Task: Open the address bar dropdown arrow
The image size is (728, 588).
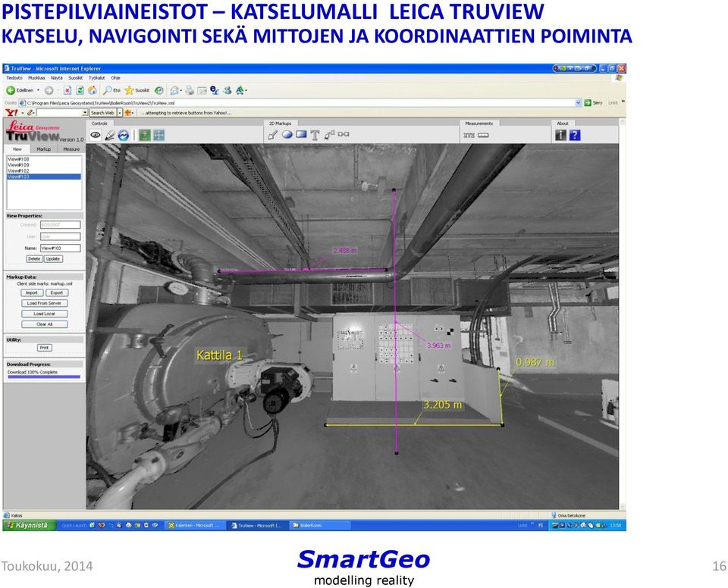Action: click(x=579, y=103)
